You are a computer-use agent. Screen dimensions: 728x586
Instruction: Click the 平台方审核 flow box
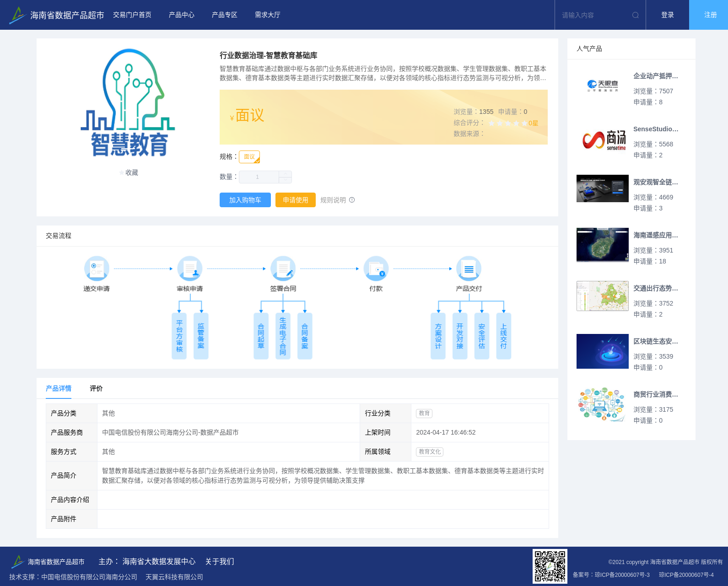tap(179, 336)
